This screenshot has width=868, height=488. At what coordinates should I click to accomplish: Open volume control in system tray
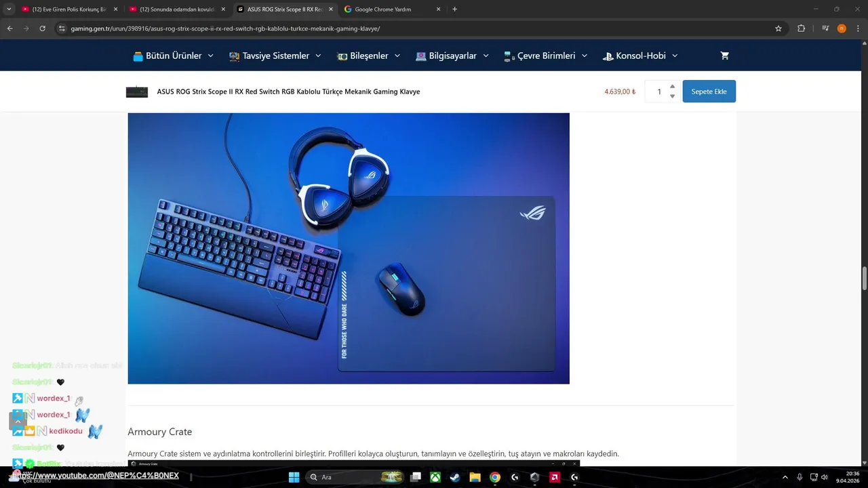[826, 477]
